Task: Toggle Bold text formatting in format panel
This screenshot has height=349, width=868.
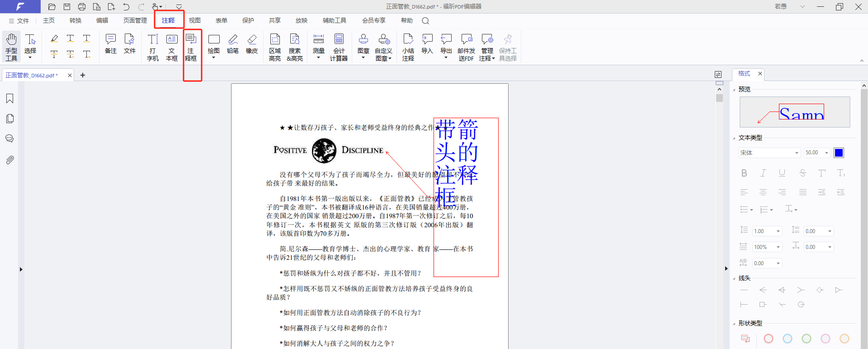Action: pyautogui.click(x=744, y=173)
